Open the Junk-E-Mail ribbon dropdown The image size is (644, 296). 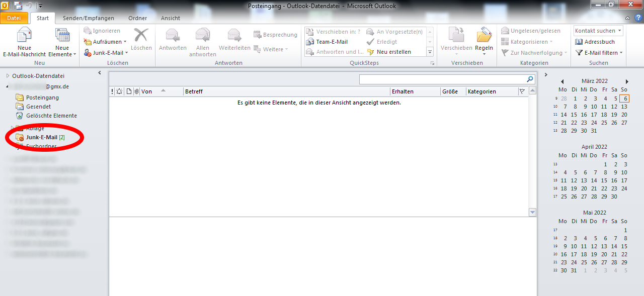pos(106,52)
